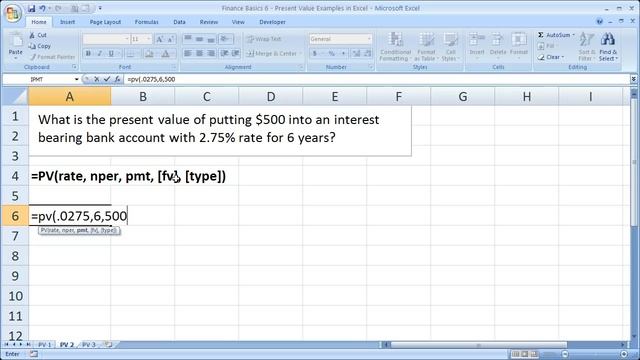Apply right text alignment

tap(211, 53)
